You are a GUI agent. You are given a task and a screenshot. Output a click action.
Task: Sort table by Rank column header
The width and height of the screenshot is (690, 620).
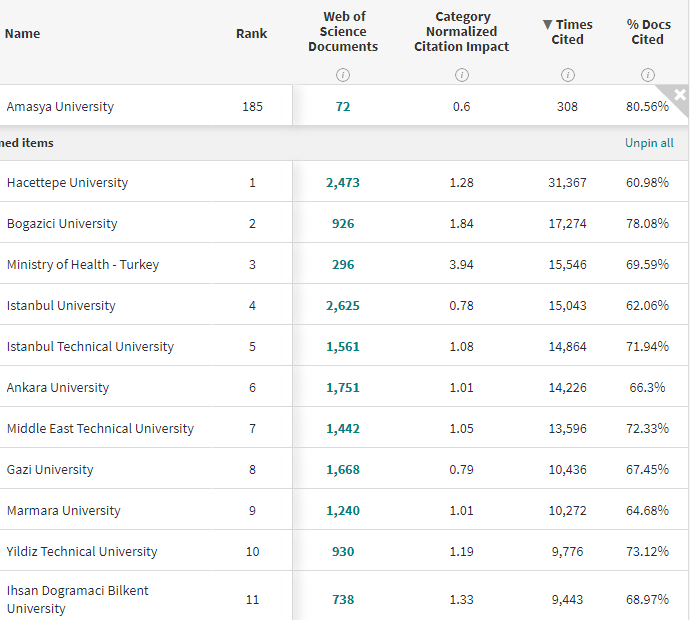click(x=252, y=33)
